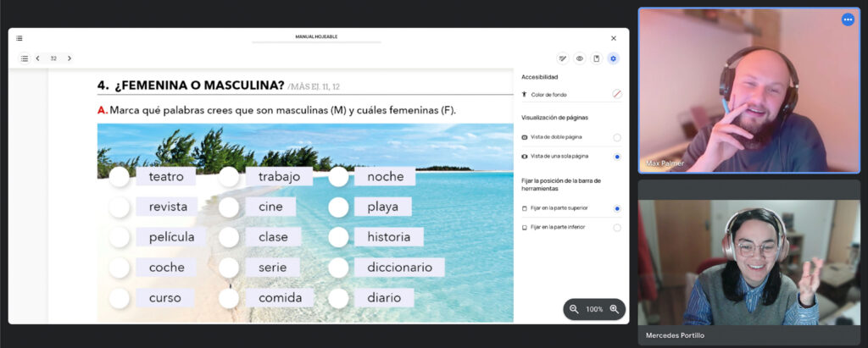Click the page number 32 field
The height and width of the screenshot is (348, 868).
(x=53, y=58)
